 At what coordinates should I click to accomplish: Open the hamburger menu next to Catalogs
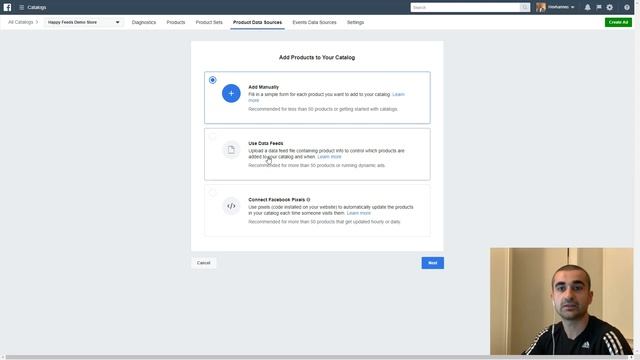[22, 7]
